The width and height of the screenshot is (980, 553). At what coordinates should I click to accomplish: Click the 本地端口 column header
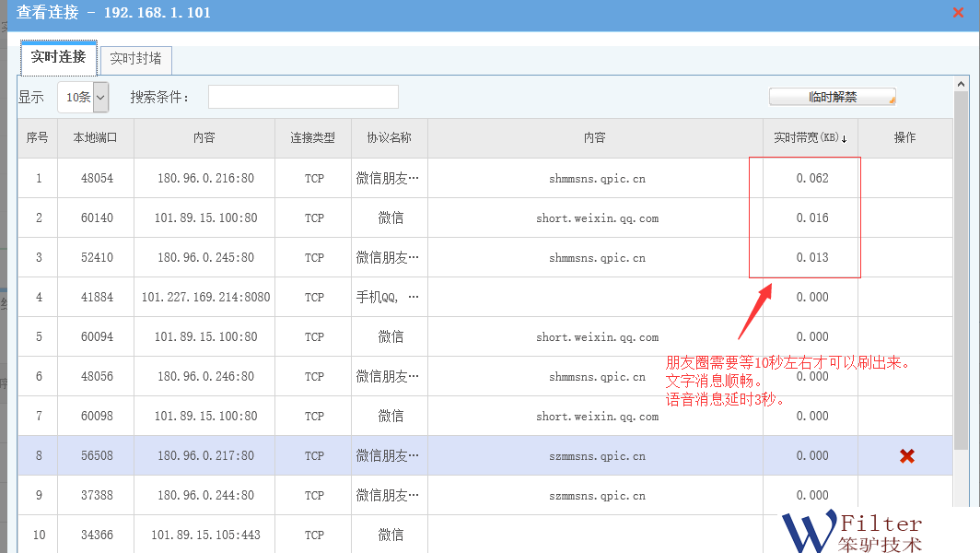pyautogui.click(x=96, y=138)
